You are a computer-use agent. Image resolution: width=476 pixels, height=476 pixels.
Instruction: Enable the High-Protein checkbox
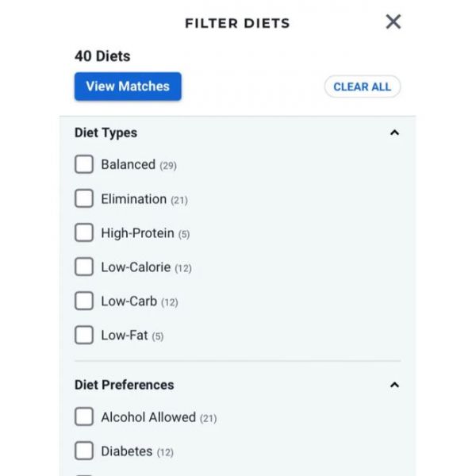pos(84,232)
